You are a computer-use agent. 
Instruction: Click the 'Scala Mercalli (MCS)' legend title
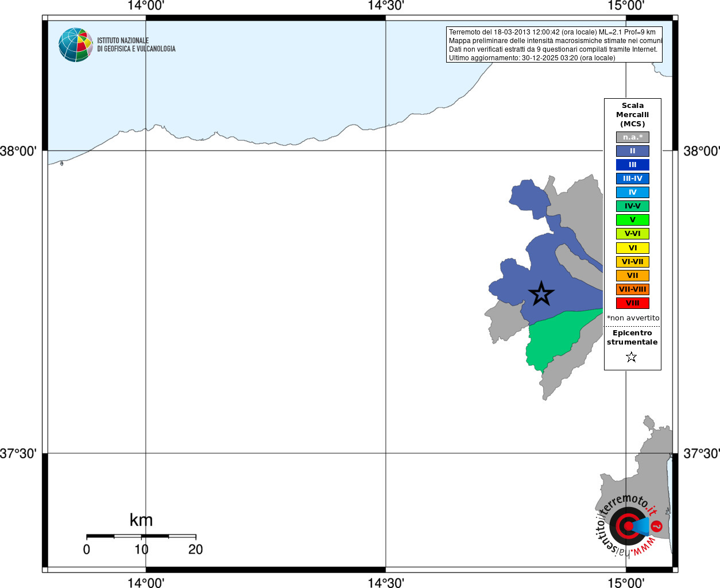click(633, 115)
